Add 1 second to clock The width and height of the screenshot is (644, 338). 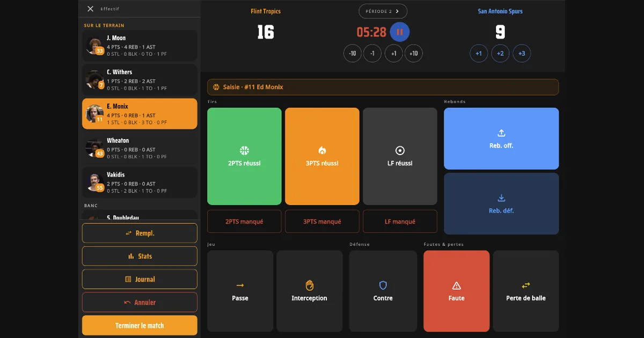coord(393,54)
